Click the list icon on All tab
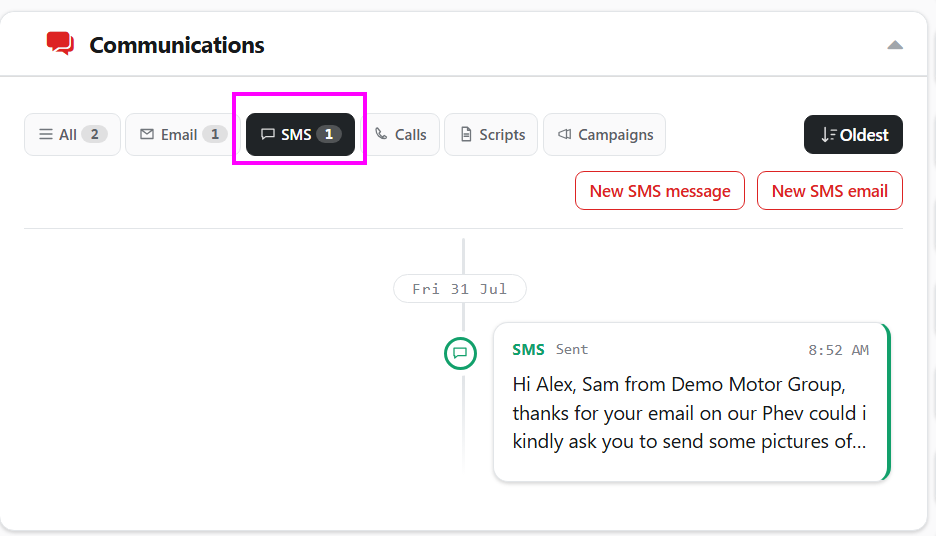The image size is (936, 536). coord(46,134)
